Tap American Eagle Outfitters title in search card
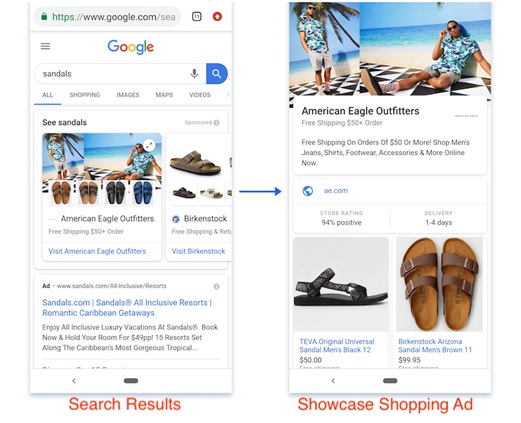The height and width of the screenshot is (423, 521). tap(107, 219)
